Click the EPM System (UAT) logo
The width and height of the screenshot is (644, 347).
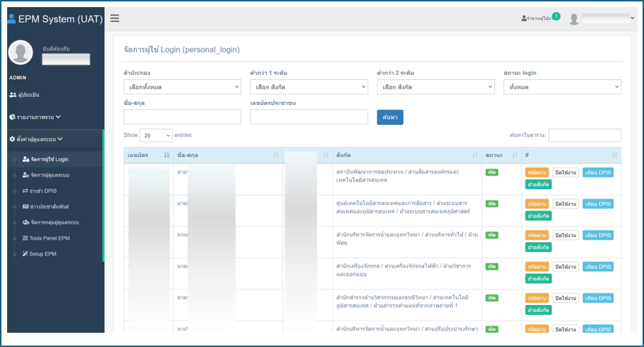(x=55, y=19)
